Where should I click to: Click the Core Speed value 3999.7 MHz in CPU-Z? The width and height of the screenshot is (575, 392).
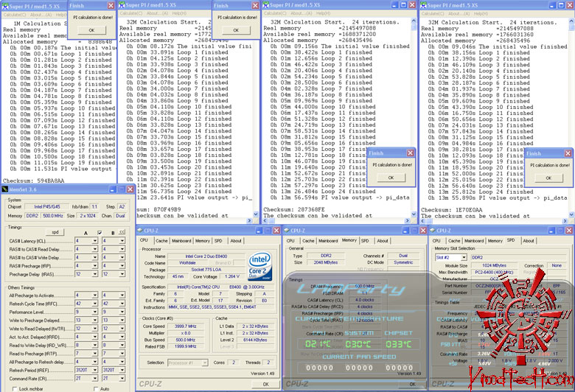click(x=186, y=326)
